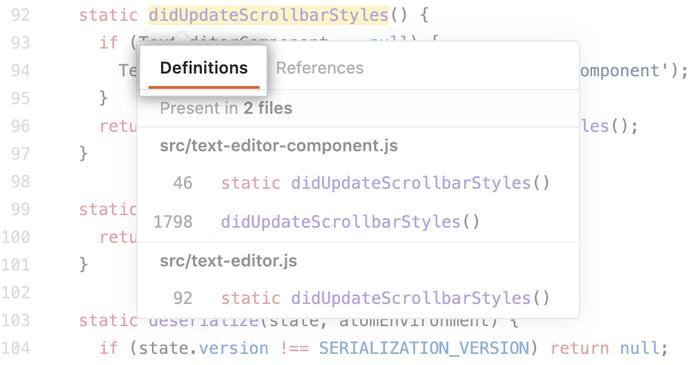700x365 pixels.
Task: Click highlighted didUpdateScrollbarStyles symbol on line 92
Action: [268, 15]
